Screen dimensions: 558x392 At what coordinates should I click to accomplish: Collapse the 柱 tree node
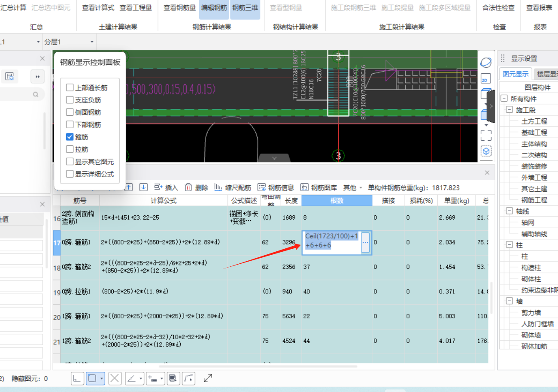509,245
